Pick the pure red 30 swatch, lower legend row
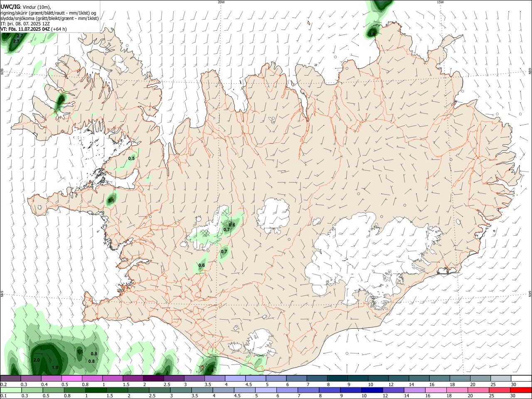The image size is (532, 399). (x=521, y=390)
